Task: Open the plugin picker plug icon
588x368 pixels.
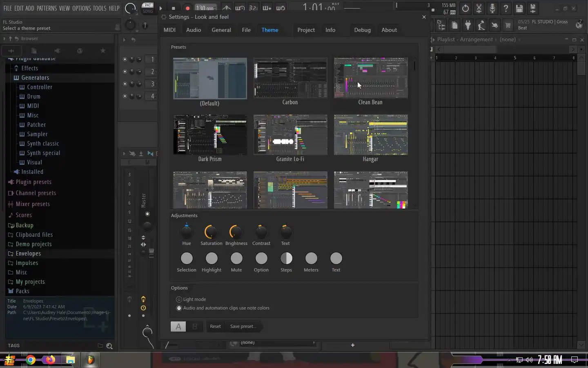Action: (468, 25)
